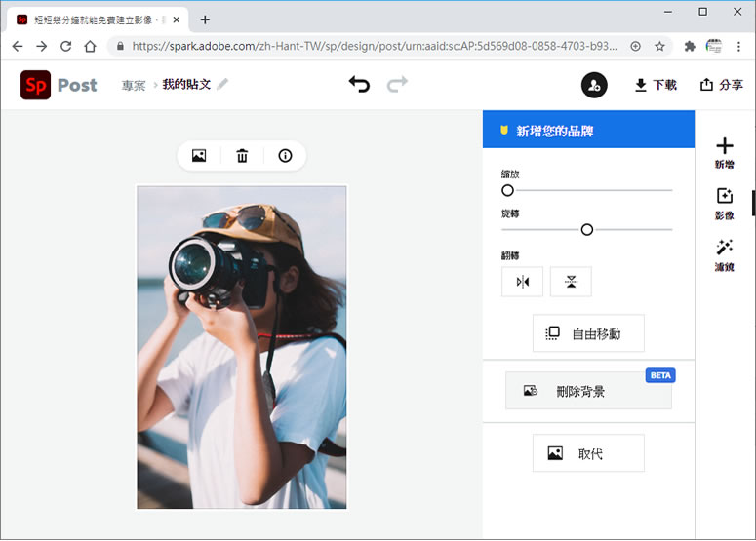This screenshot has width=756, height=541.
Task: Open the 影像 image panel
Action: pyautogui.click(x=724, y=202)
